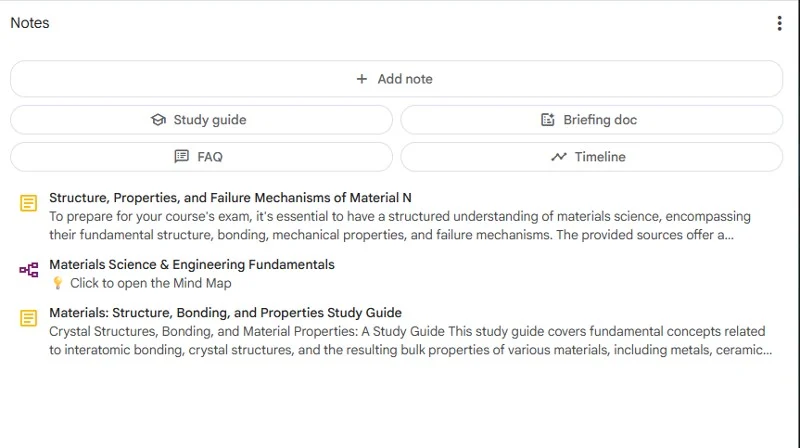This screenshot has width=800, height=448.
Task: Generate a Study guide
Action: 202,120
